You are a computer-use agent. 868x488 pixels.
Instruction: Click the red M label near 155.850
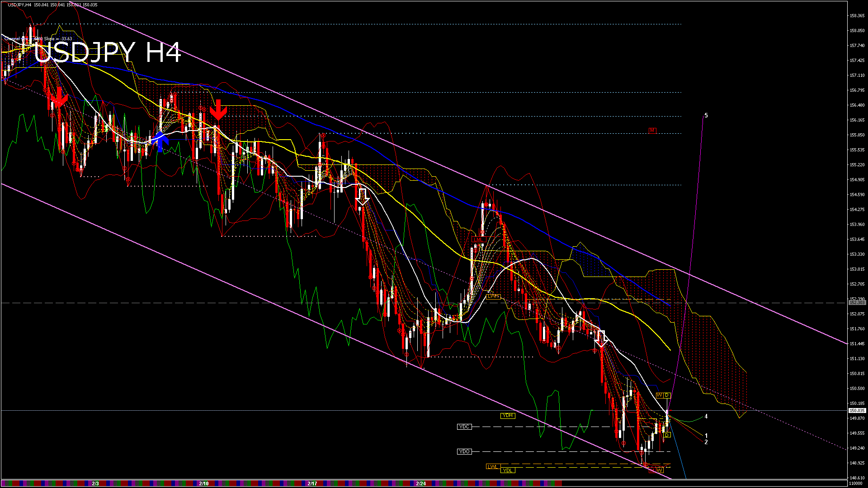(x=652, y=131)
